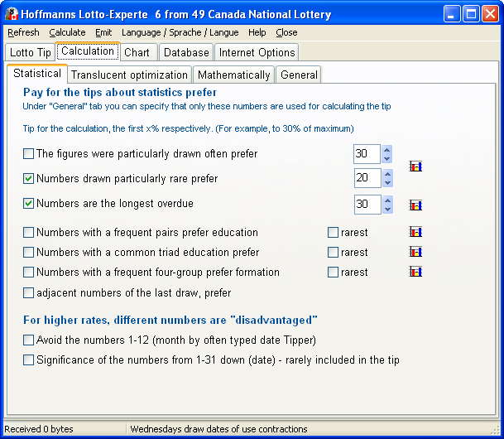Screen dimensions: 504x439
Task: Switch to the Lotto Tip tab
Action: point(31,52)
